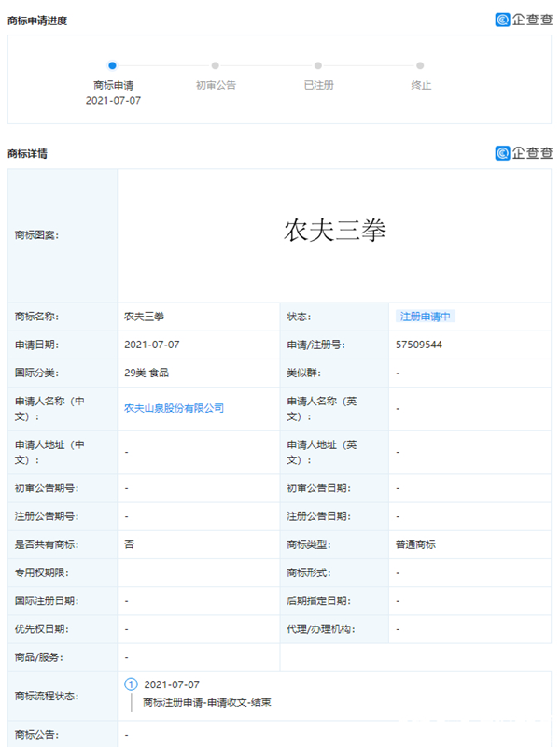Open the 农夫山泉股份有限公司 applicant link
The width and height of the screenshot is (560, 747).
point(174,408)
